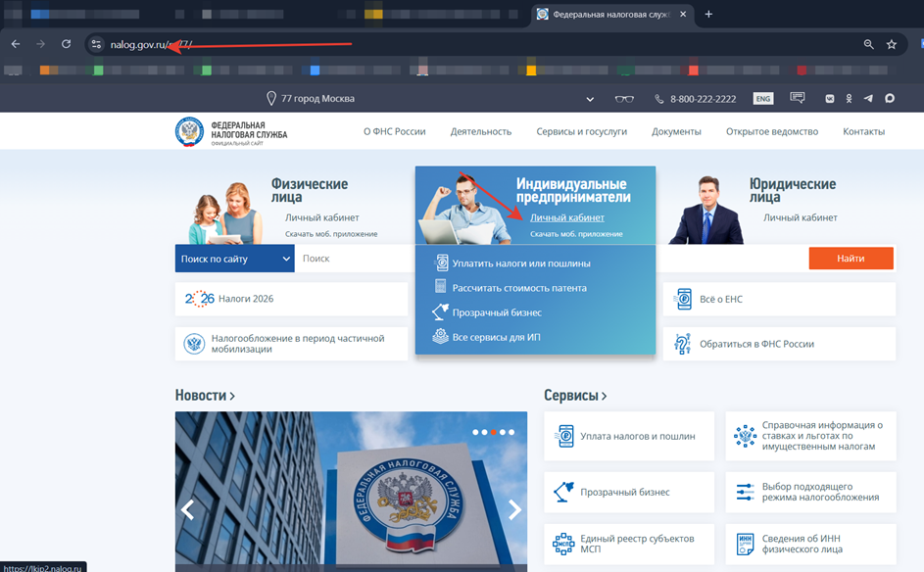
Task: Open the VK social network icon
Action: point(830,98)
